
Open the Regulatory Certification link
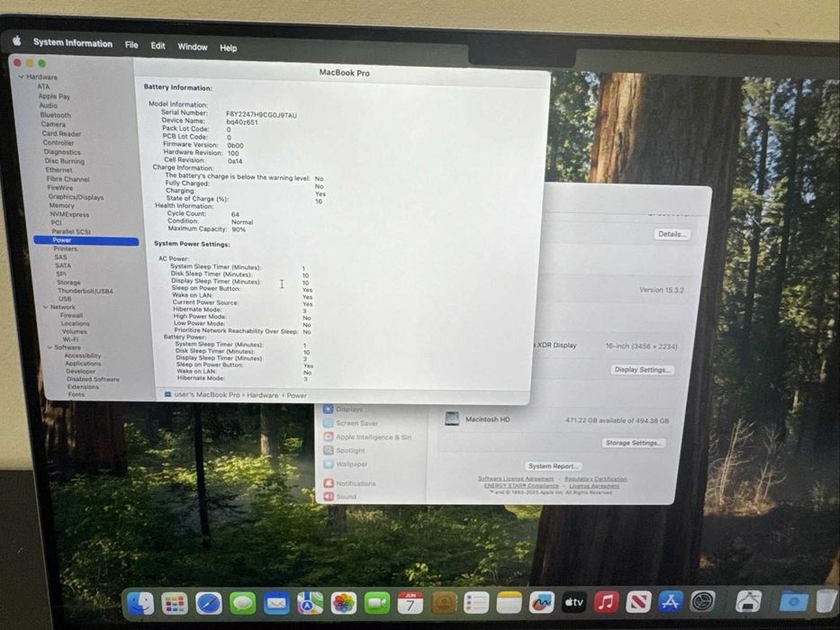tap(595, 479)
